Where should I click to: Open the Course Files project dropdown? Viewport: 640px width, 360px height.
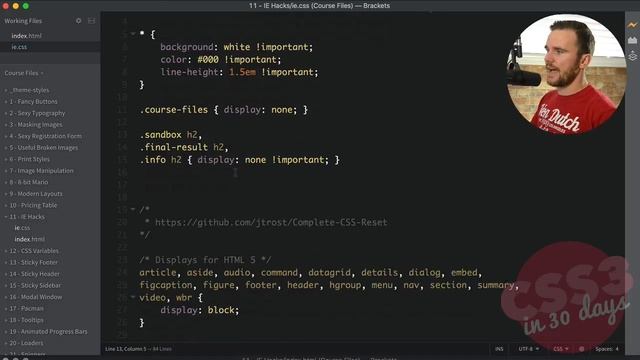tap(24, 73)
